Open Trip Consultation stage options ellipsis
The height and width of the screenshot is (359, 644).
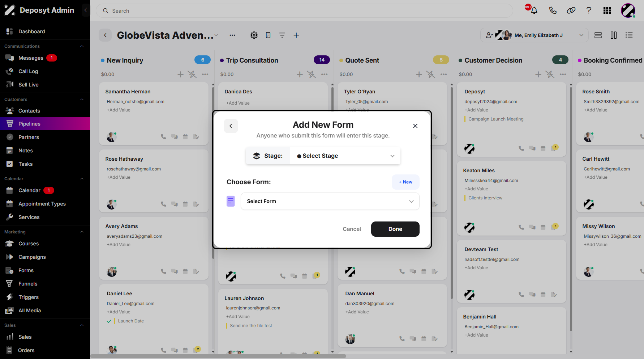point(324,74)
